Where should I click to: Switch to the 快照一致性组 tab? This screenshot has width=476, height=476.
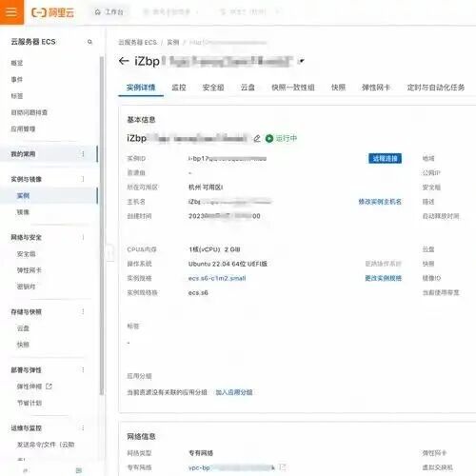[293, 88]
